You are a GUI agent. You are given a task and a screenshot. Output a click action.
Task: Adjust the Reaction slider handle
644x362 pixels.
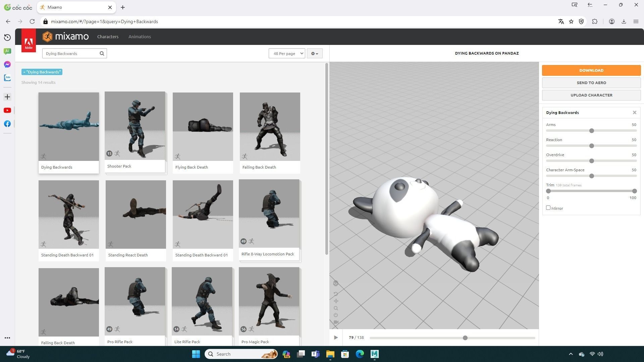click(x=592, y=146)
